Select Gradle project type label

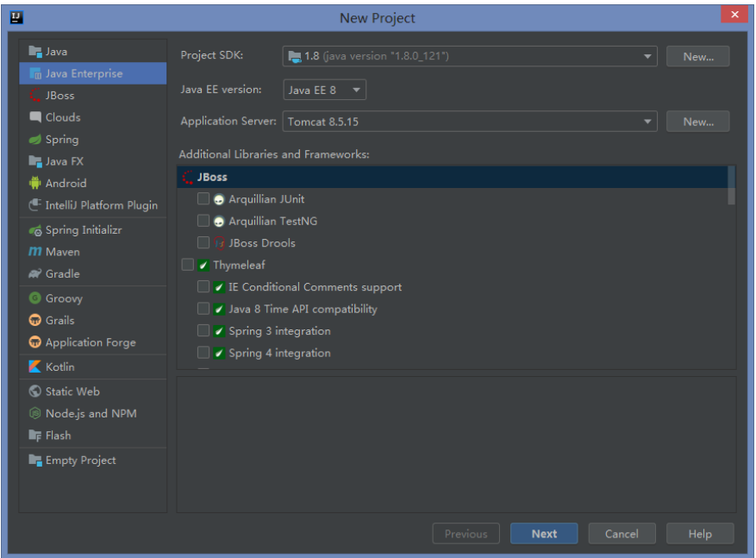coord(63,274)
